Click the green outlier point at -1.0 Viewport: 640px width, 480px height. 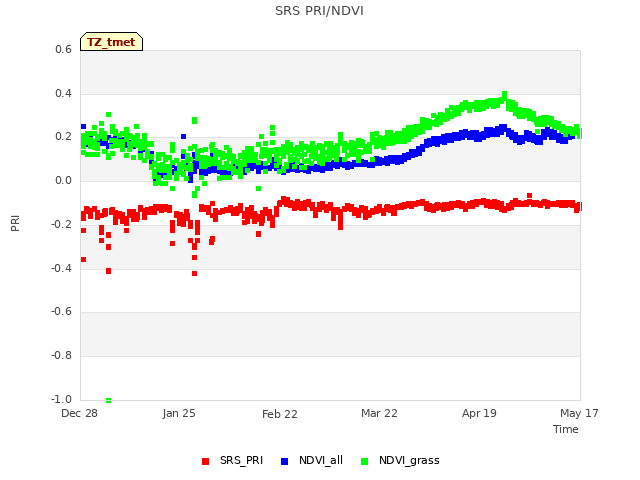109,400
